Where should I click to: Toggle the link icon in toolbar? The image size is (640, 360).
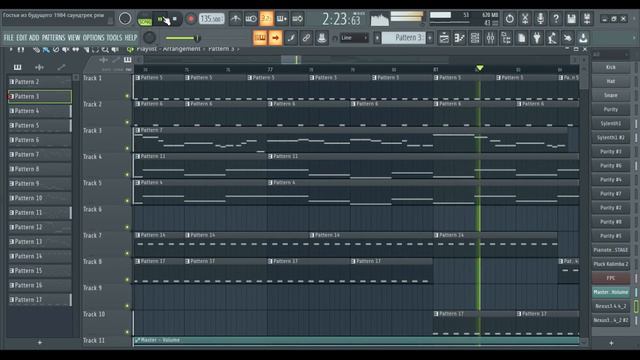tap(306, 38)
